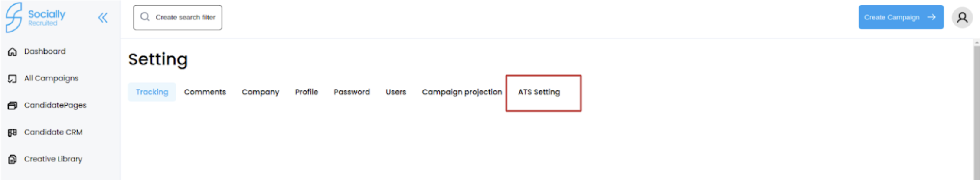Click the Candidate CRM icon
This screenshot has height=180, width=980.
13,132
